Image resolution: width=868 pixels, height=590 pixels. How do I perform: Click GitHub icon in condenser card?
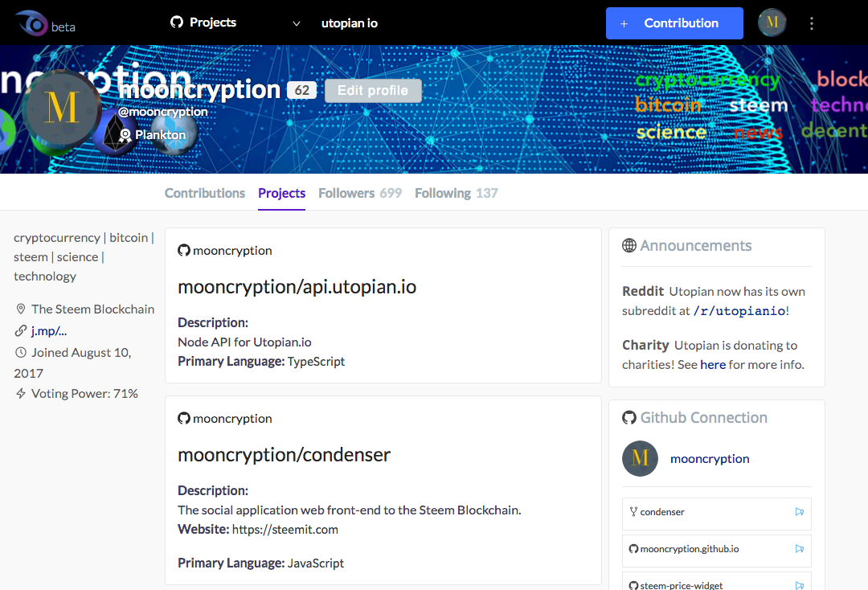pos(184,419)
